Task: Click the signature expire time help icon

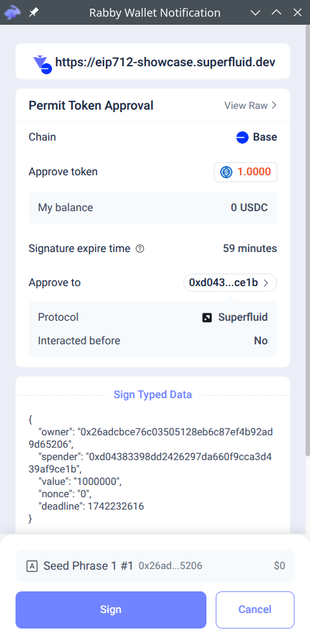Action: click(139, 248)
